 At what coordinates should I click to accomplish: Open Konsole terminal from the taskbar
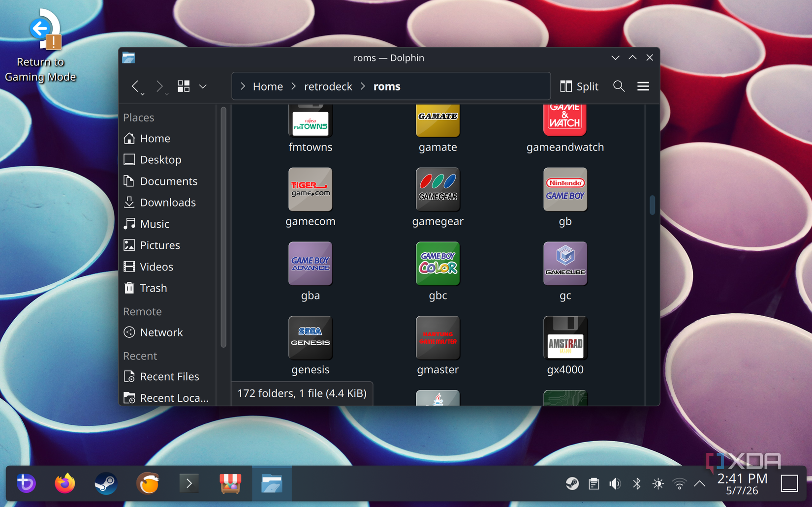click(189, 483)
